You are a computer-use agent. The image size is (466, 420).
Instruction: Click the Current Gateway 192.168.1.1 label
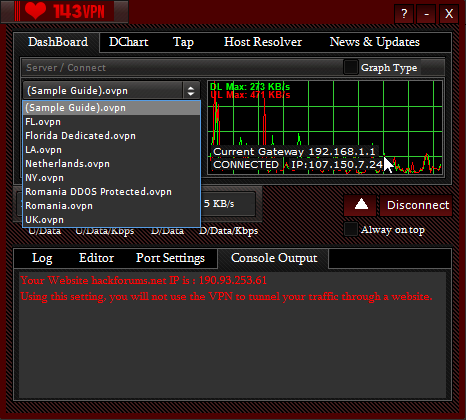pos(294,152)
